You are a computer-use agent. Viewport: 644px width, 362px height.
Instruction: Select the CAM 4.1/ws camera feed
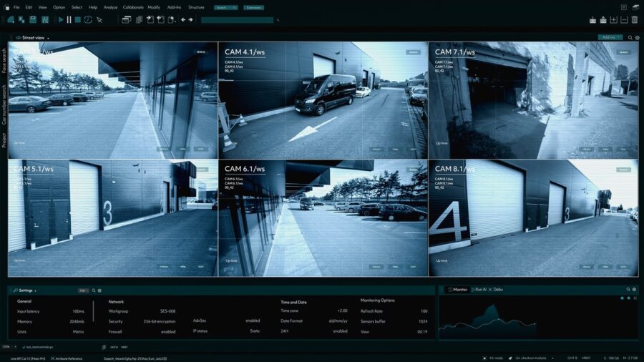tap(323, 100)
